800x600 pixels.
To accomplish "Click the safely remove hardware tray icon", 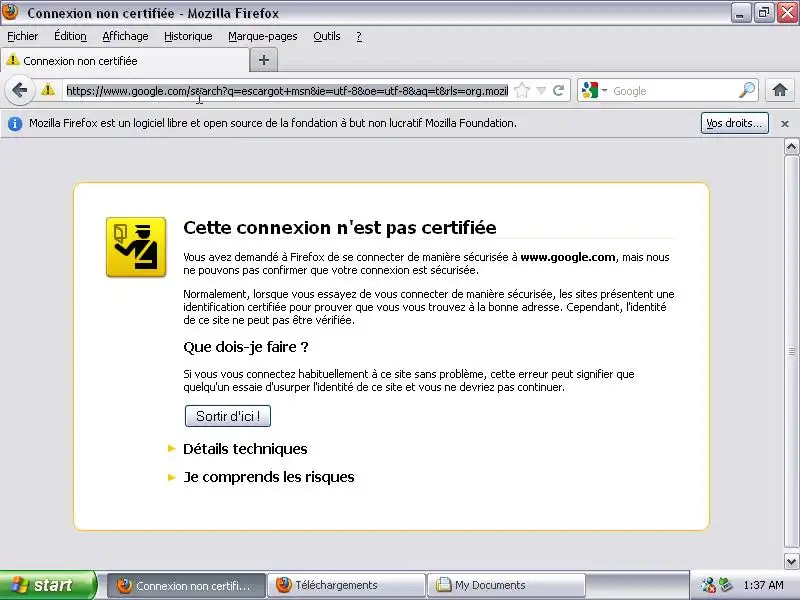I will tap(725, 584).
